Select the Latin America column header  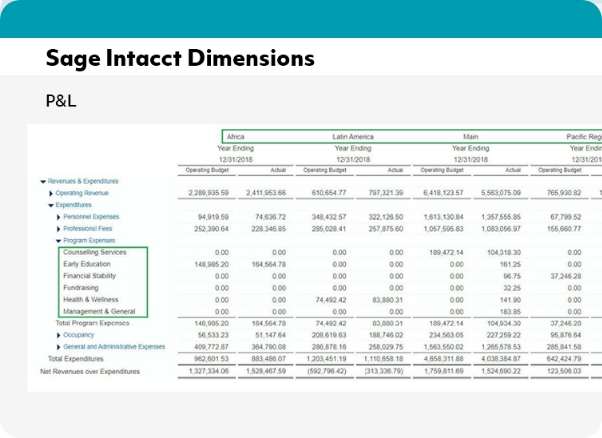[x=354, y=136]
